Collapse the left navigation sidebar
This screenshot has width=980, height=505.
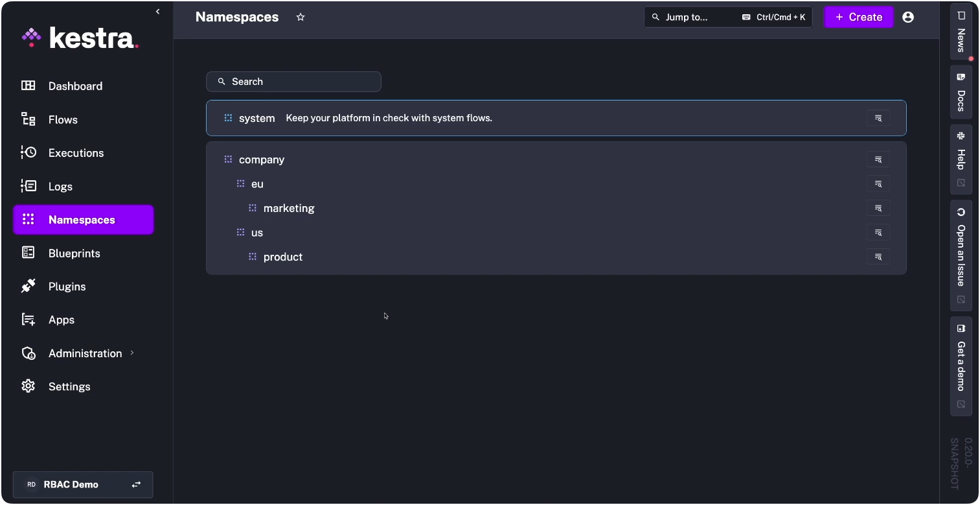[157, 11]
